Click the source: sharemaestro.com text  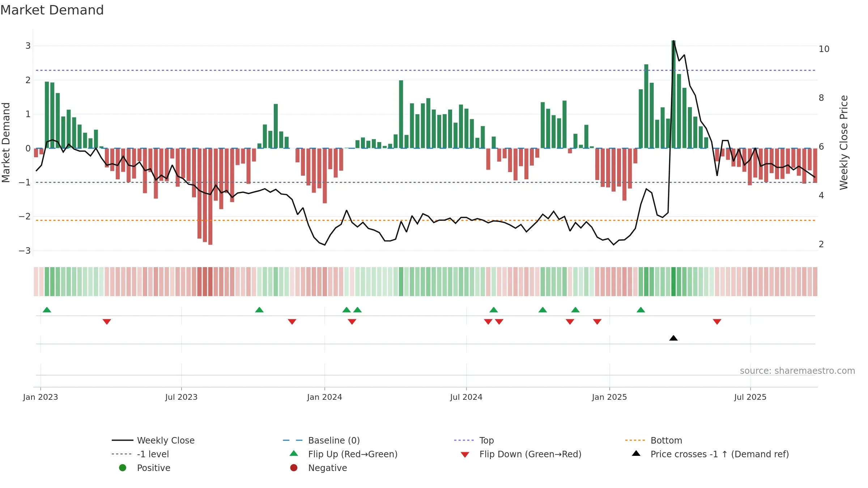tap(797, 371)
